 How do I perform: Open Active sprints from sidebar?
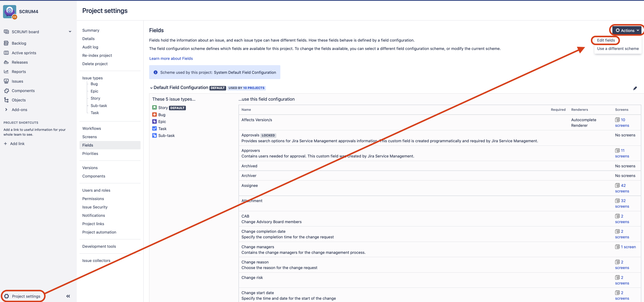(x=6, y=53)
